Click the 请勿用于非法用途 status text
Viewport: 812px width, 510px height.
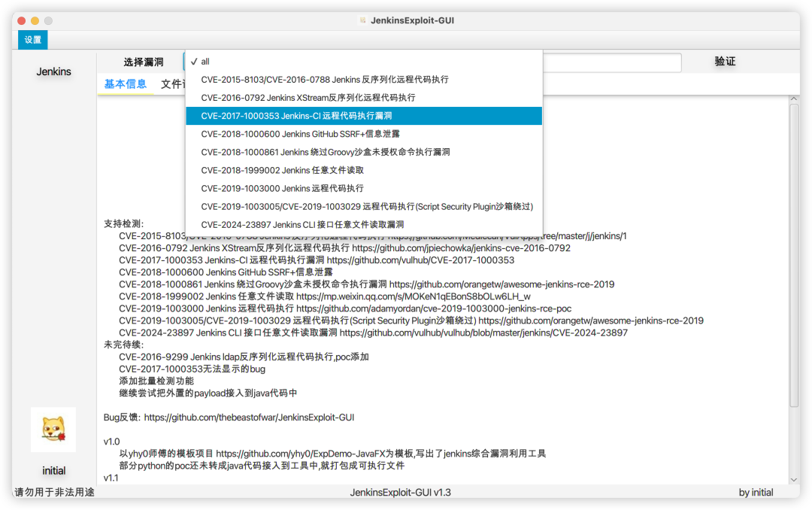tap(54, 493)
